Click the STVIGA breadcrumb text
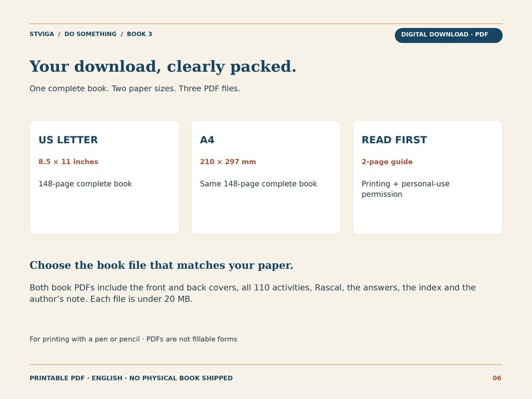 [x=42, y=34]
